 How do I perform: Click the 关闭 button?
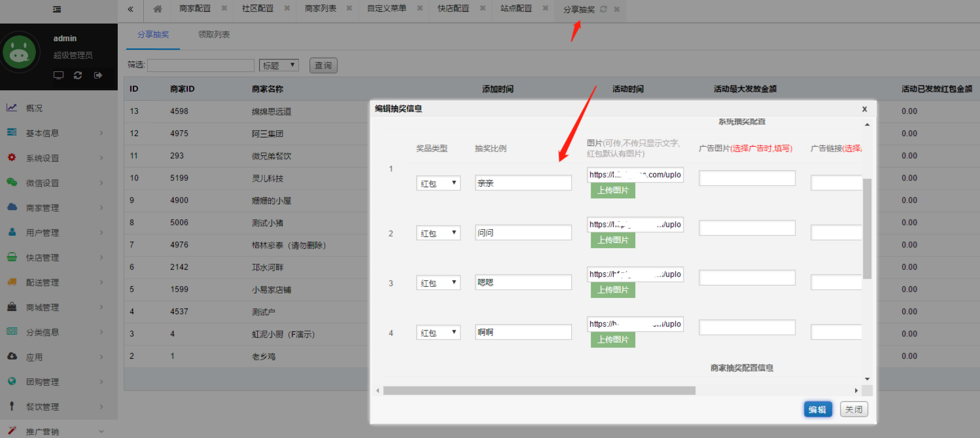click(854, 409)
